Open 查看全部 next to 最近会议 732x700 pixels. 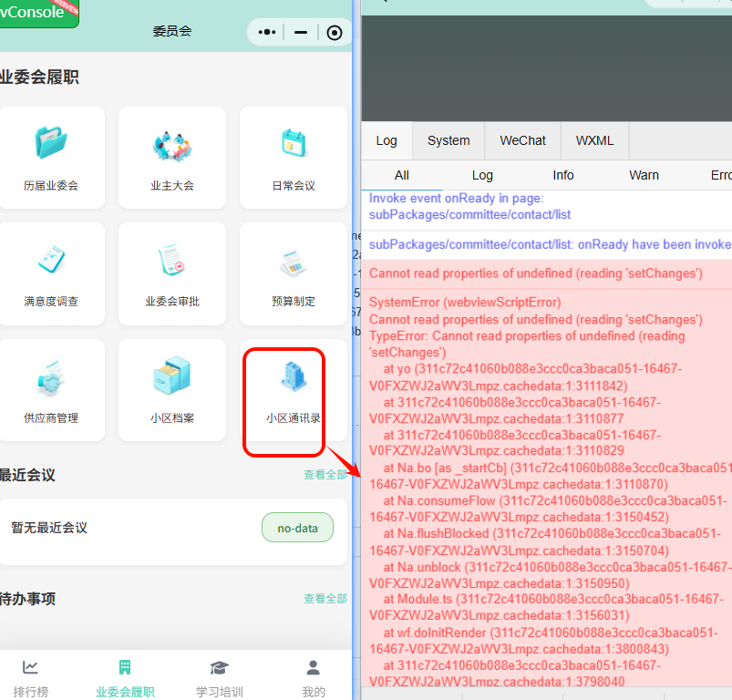[325, 474]
